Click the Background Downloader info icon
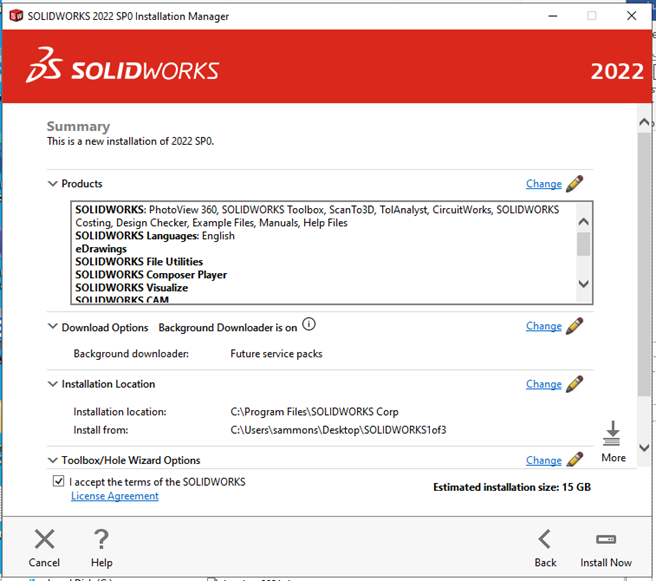The image size is (656, 581). 309,324
